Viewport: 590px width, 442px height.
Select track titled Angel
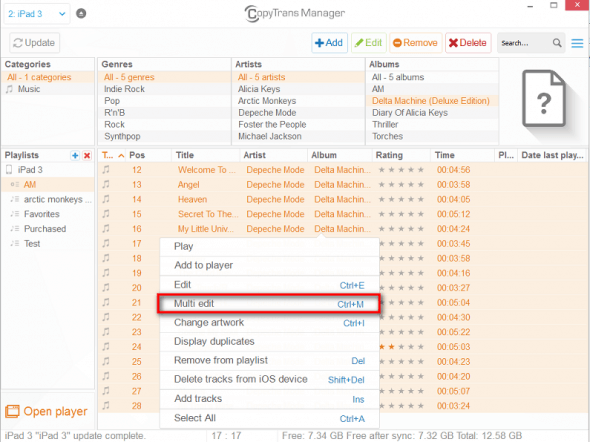tap(189, 185)
